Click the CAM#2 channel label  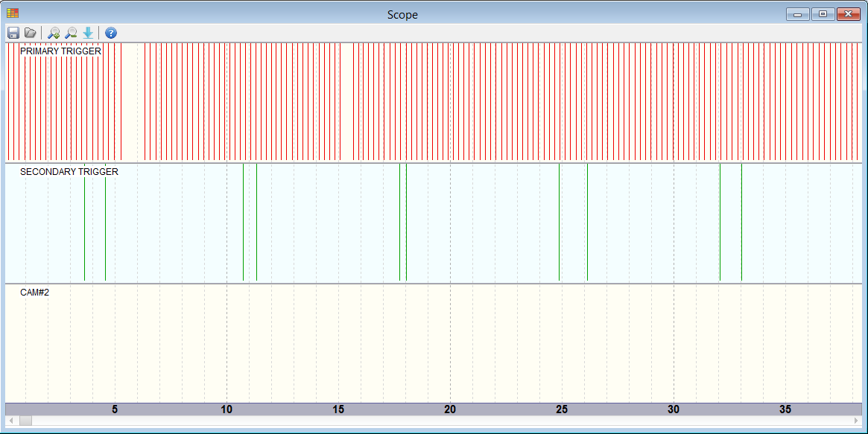pos(34,293)
